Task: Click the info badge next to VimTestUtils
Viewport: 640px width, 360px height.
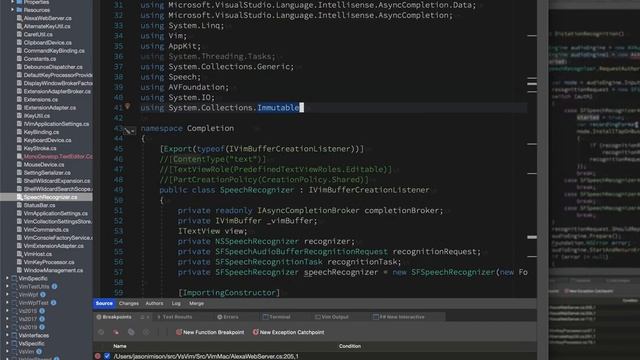Action: pos(54,287)
